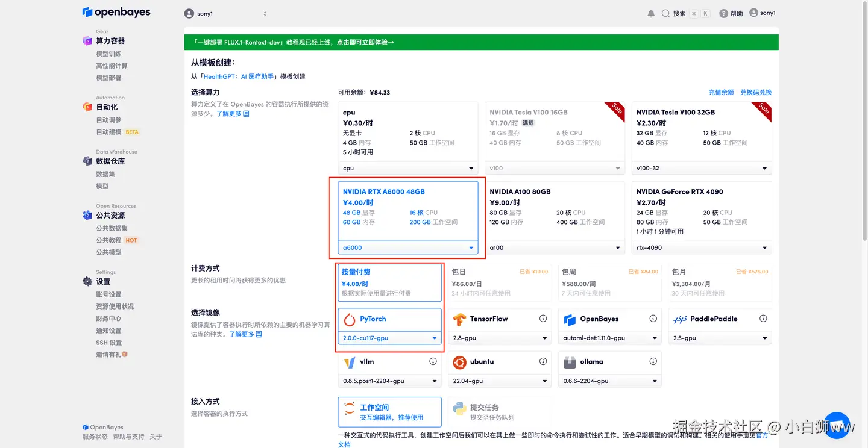The height and width of the screenshot is (448, 868).
Task: Click the sony1 avatar at top right
Action: pos(753,13)
